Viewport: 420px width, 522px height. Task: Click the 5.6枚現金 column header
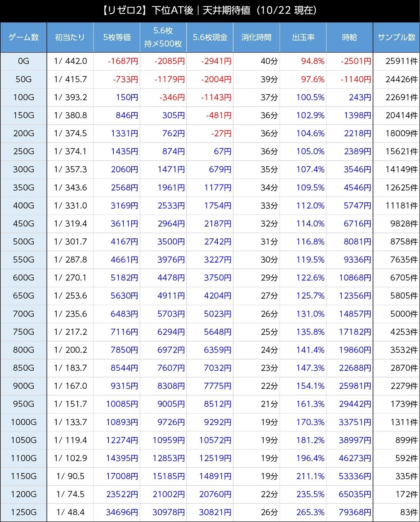[210, 37]
